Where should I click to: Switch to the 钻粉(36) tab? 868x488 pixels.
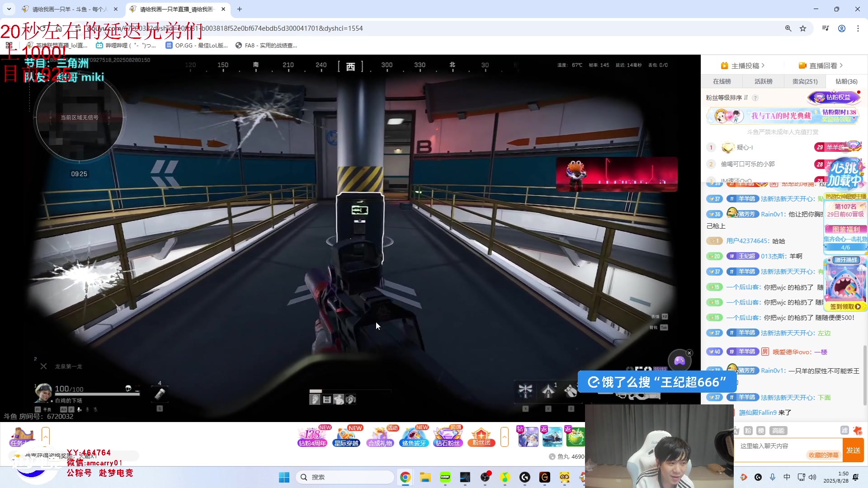point(846,81)
